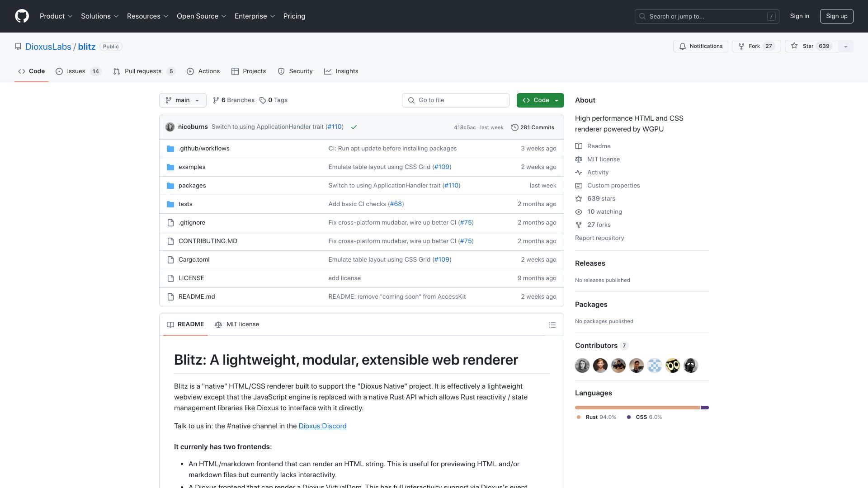Expand the Open Source menu
This screenshot has width=868, height=488.
pos(202,16)
